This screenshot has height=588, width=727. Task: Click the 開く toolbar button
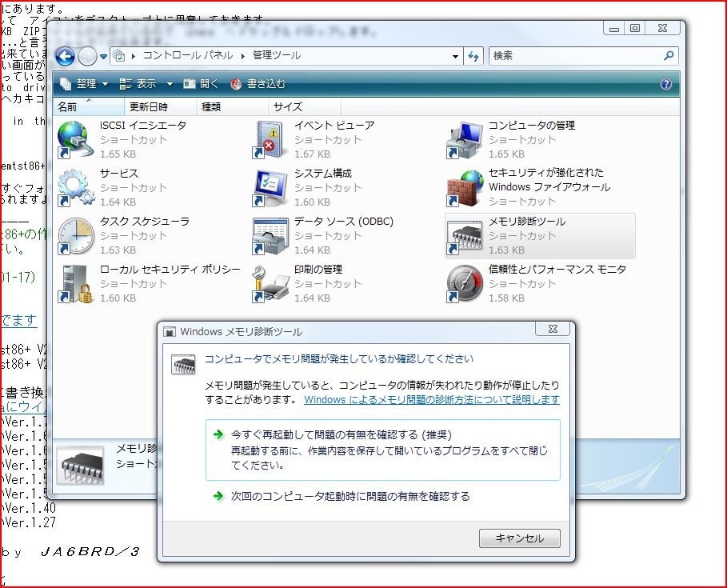click(x=200, y=84)
